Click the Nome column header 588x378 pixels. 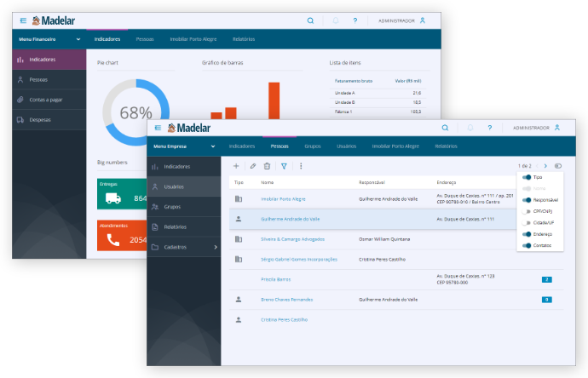tap(268, 182)
